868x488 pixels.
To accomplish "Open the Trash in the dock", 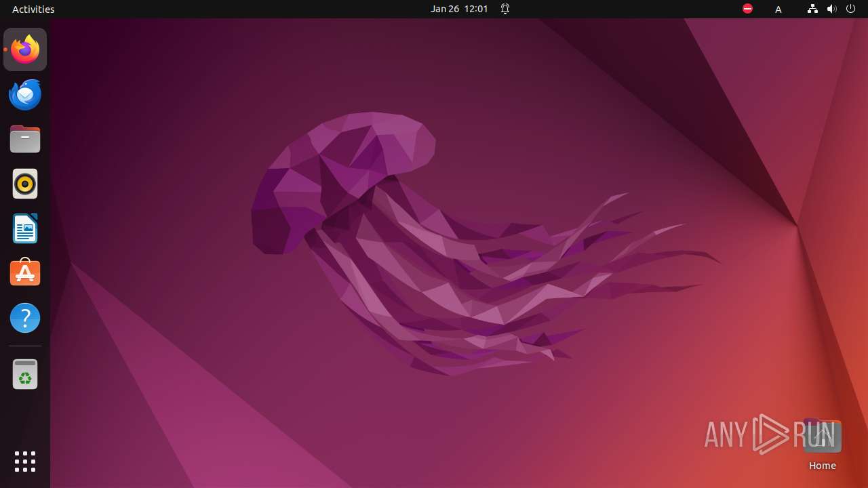I will pos(25,374).
